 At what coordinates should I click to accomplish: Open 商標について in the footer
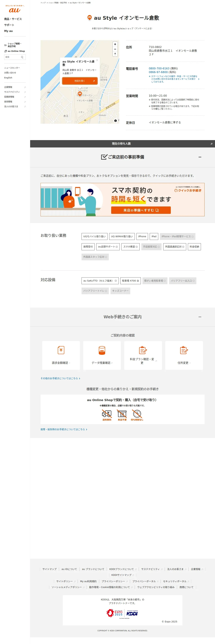pos(187,587)
